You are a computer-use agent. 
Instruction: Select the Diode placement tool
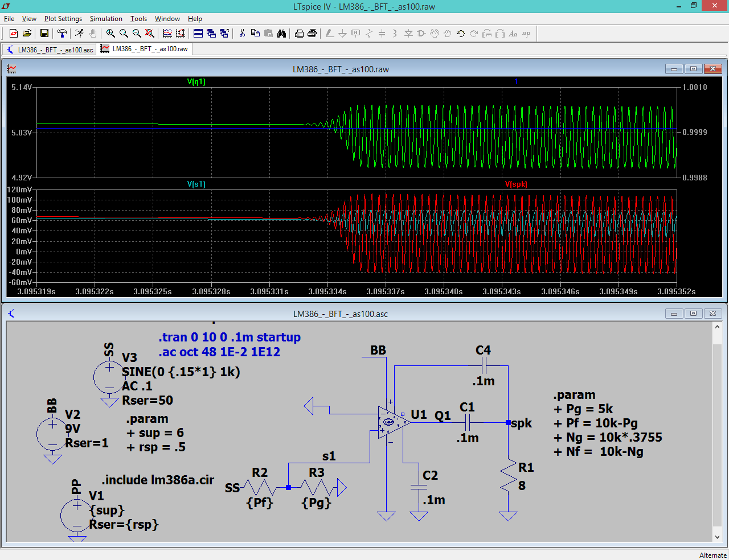point(408,34)
